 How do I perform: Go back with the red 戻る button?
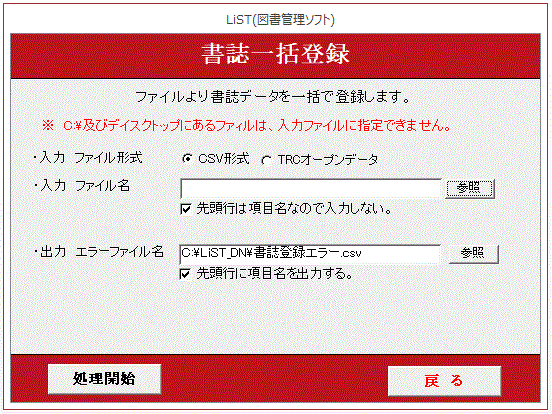click(x=444, y=381)
